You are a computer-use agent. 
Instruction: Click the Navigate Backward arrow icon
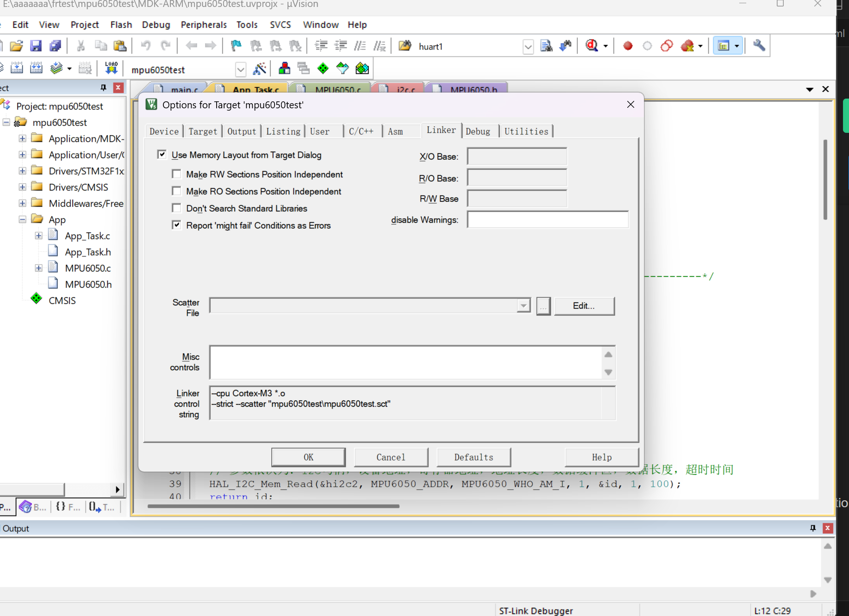191,46
